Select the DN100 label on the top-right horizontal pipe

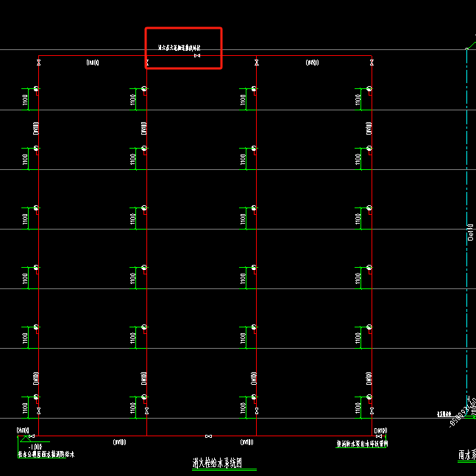pos(312,63)
